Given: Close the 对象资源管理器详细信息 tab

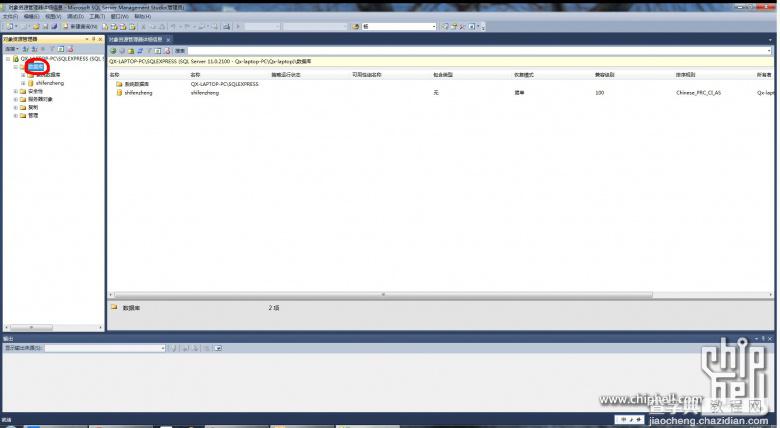Looking at the screenshot, I should (169, 39).
